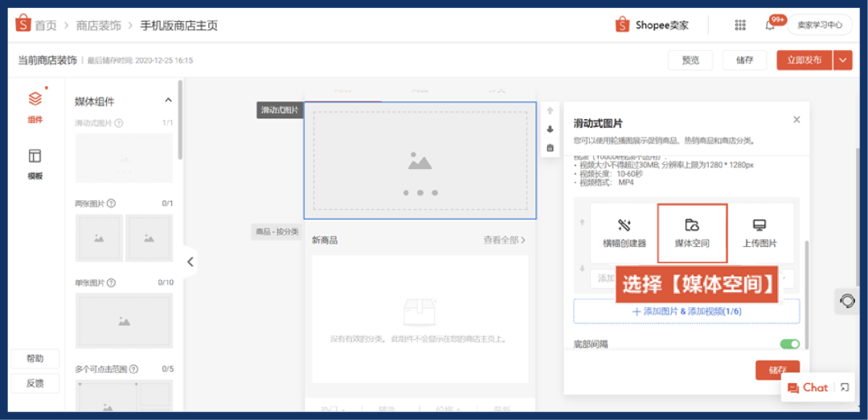Select the 滑动式图片 component thumbnail in the sidebar
The width and height of the screenshot is (868, 420).
[x=124, y=158]
